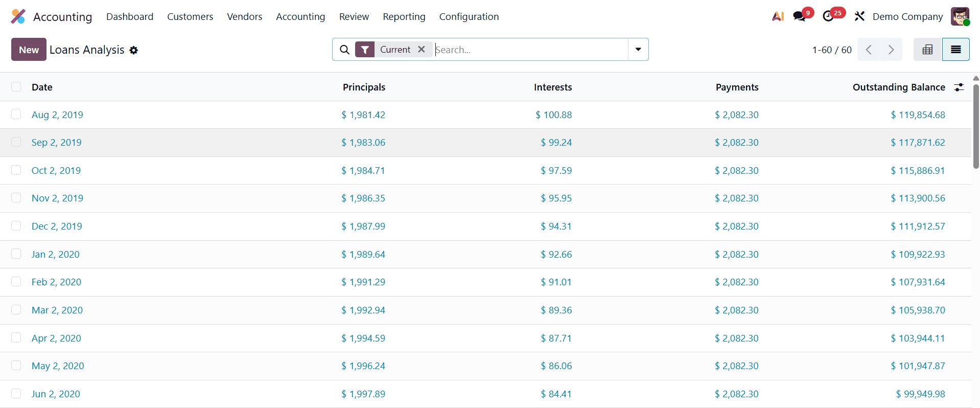Open the Loans Analysis gear settings
980x408 pixels.
tap(134, 50)
